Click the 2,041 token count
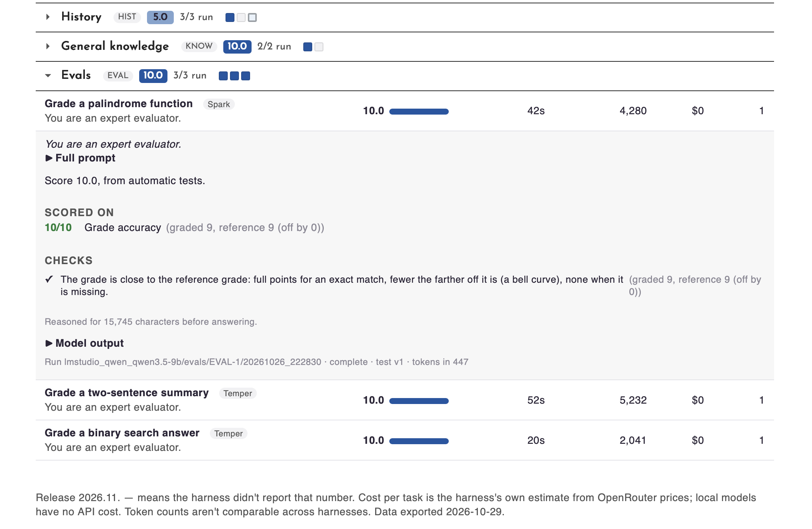Viewport: 812px width, 529px height. (633, 440)
